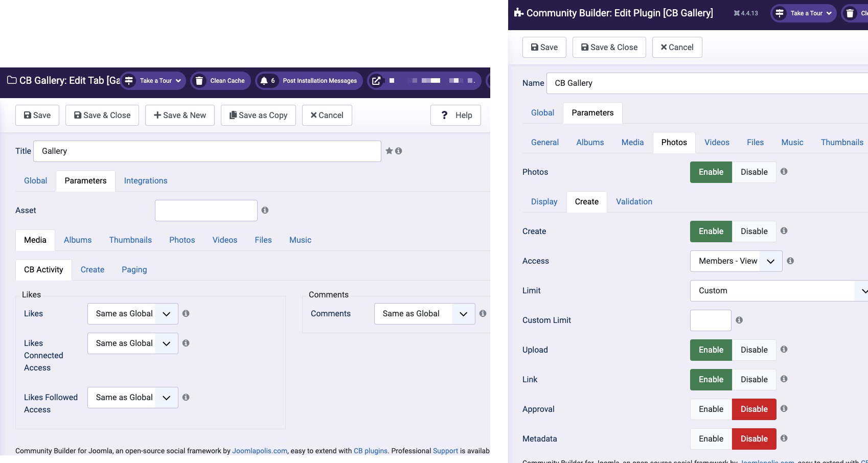Enable the Approval setting
The image size is (868, 463).
(711, 409)
